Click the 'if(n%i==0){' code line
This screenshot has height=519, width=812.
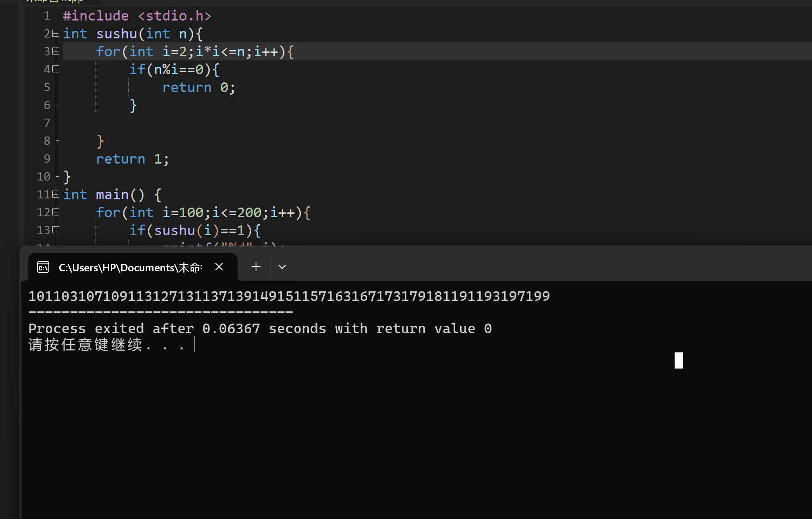click(174, 69)
